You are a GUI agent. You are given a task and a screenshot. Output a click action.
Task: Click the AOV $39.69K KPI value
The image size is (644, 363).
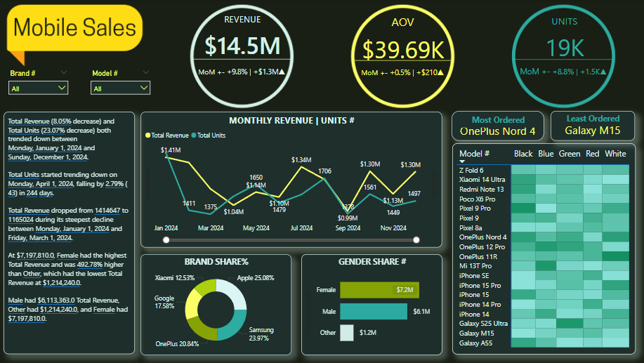[x=403, y=50]
